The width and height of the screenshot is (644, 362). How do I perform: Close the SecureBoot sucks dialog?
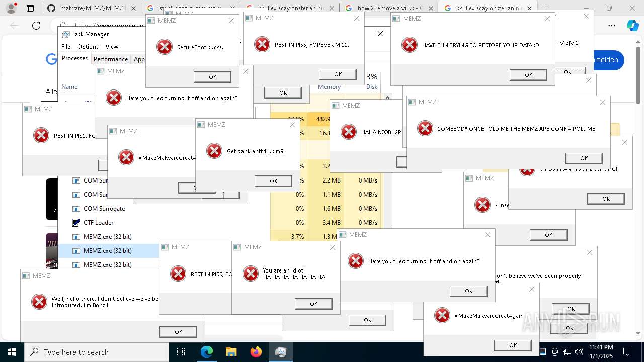coord(231,21)
